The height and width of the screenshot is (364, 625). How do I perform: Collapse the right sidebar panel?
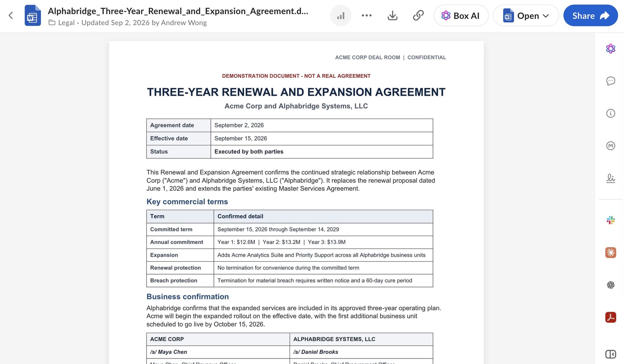610,354
